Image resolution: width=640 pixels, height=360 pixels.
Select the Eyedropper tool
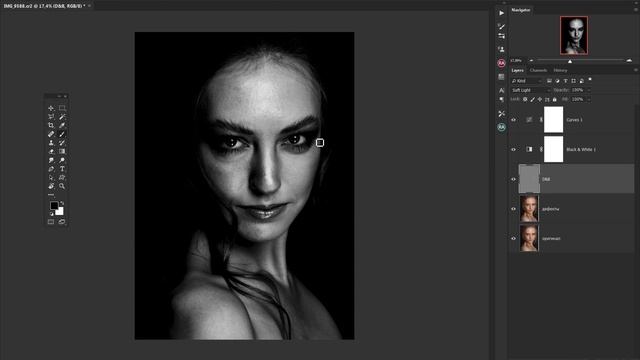point(62,125)
